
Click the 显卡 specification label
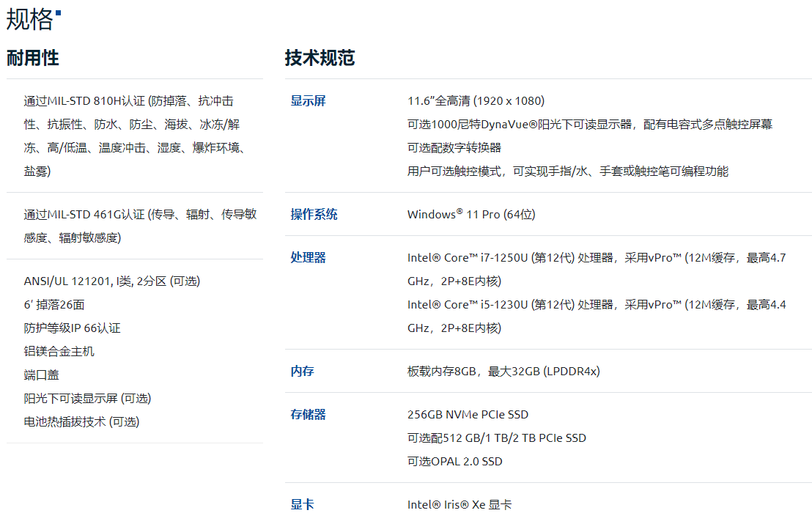(x=302, y=505)
